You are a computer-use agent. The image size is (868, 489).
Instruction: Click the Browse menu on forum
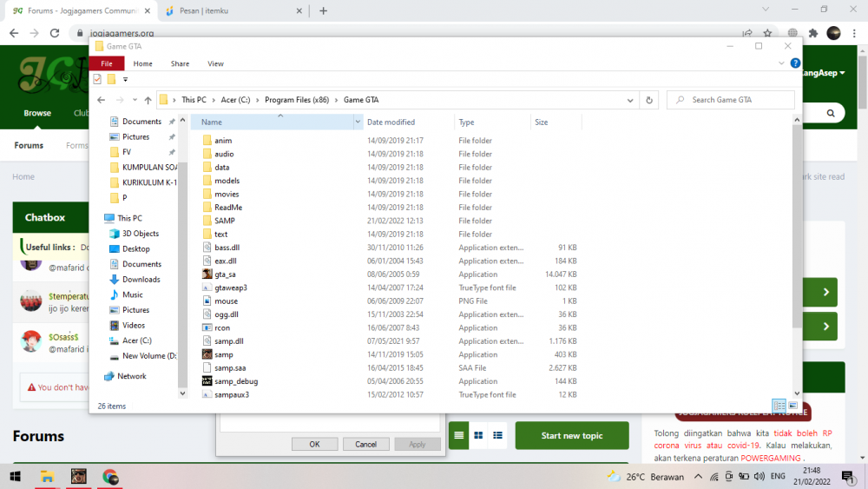[37, 113]
